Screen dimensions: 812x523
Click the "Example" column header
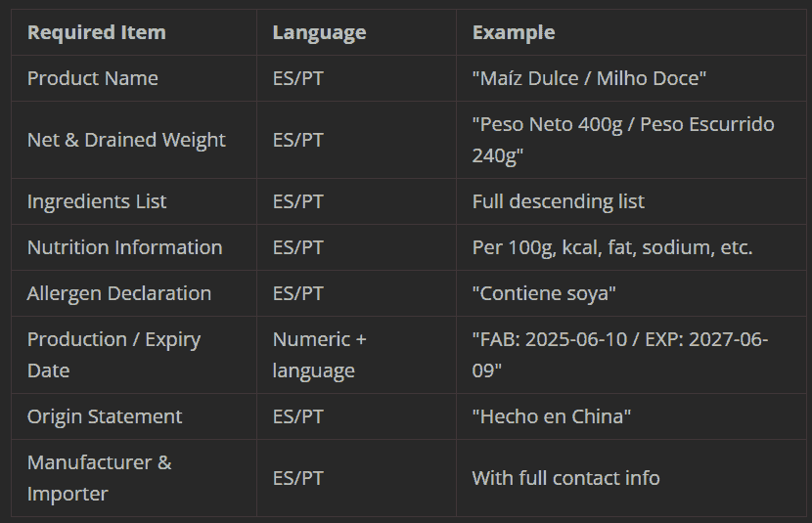513,32
